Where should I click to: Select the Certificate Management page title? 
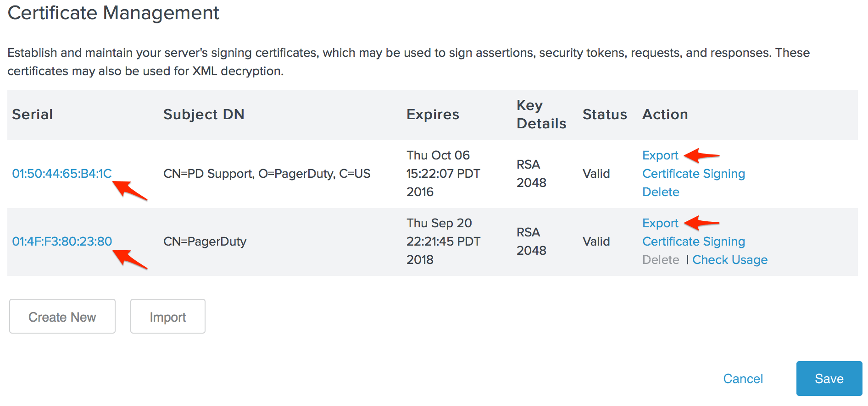tap(113, 13)
